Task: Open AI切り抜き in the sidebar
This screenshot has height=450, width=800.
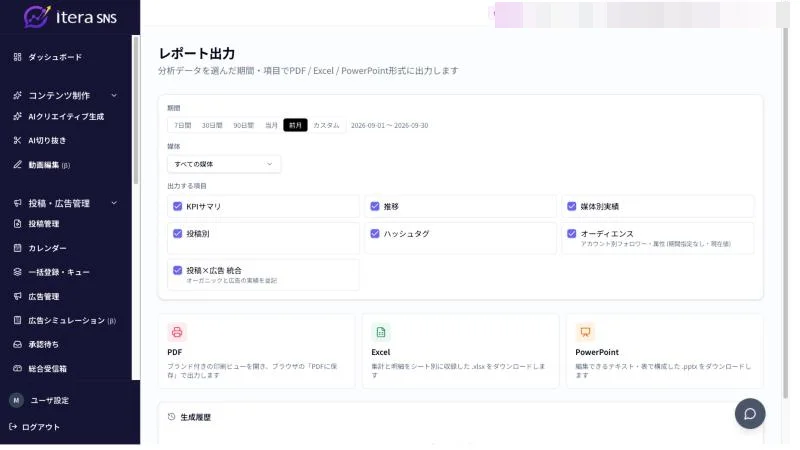Action: point(47,140)
